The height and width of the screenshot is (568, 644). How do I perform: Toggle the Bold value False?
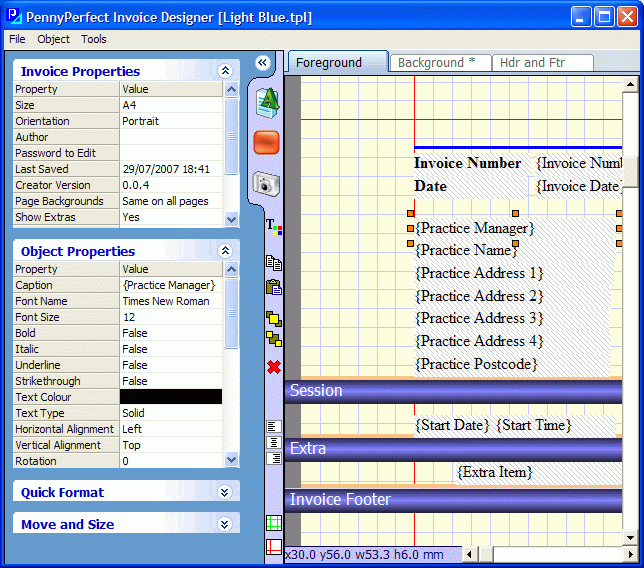[x=171, y=333]
